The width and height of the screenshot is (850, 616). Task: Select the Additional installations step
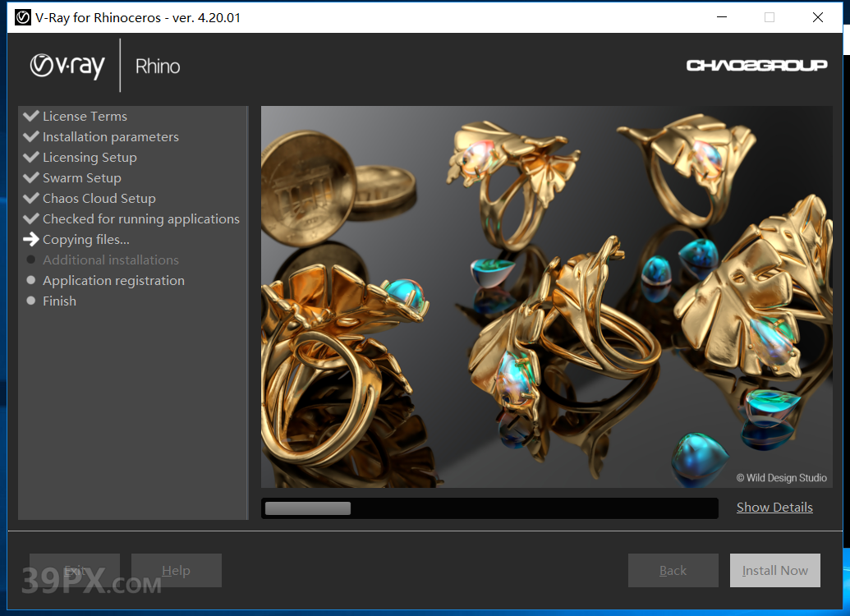[110, 260]
